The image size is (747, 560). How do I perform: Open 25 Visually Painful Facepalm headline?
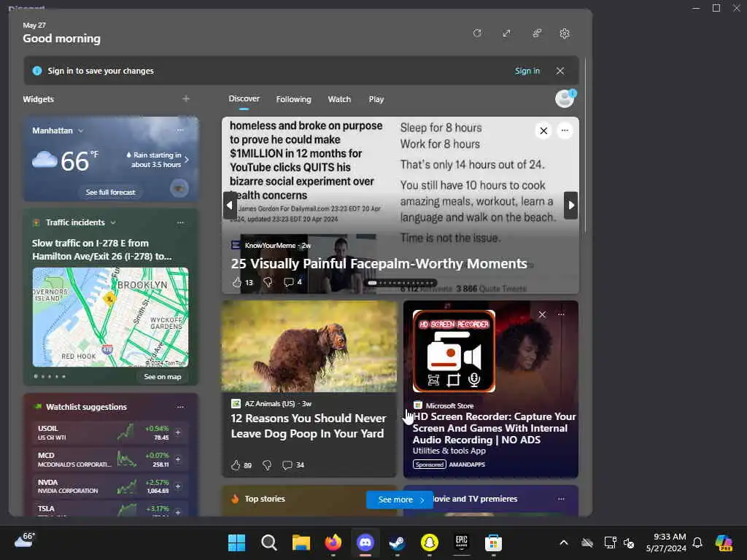(x=379, y=263)
